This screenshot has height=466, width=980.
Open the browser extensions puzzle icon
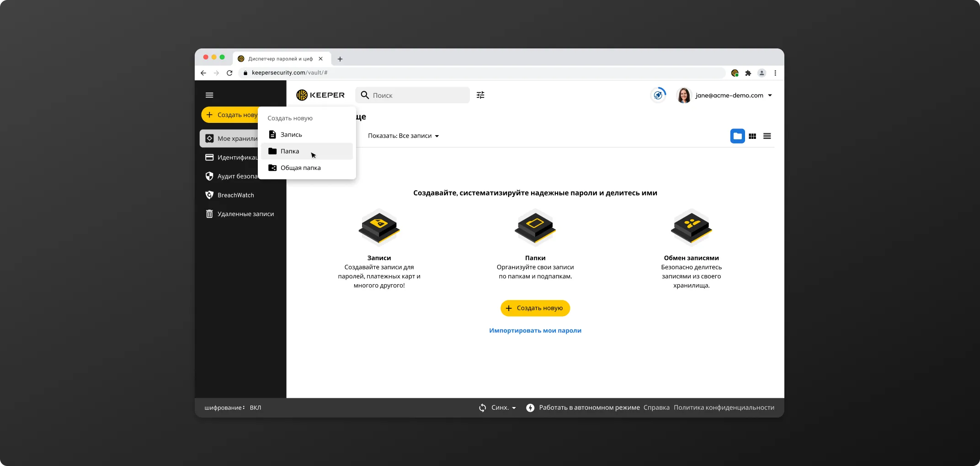(x=748, y=73)
